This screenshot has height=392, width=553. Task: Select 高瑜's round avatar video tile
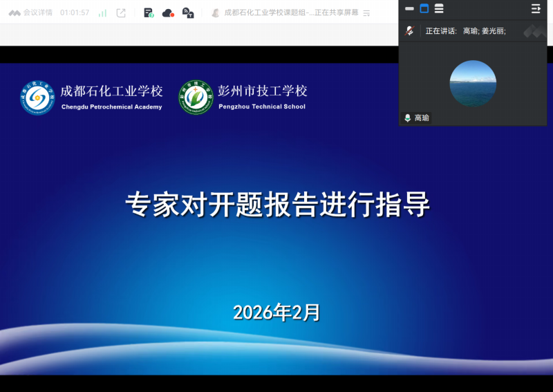(x=473, y=83)
